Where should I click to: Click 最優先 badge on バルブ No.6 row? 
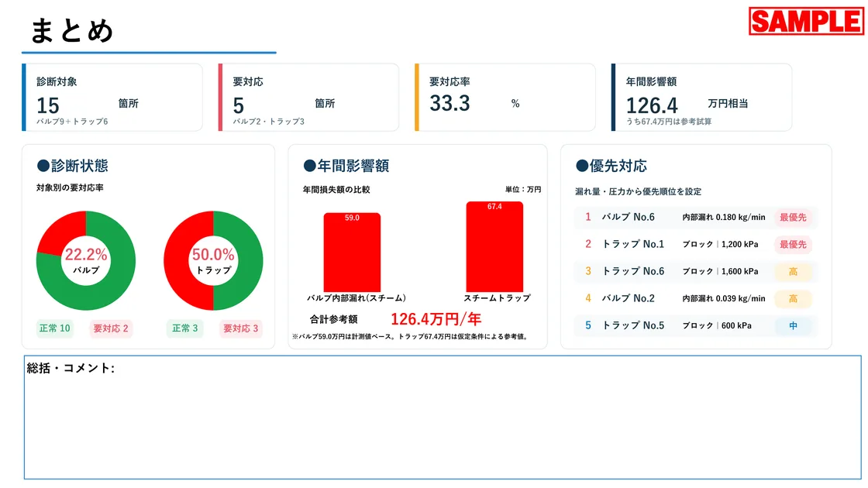point(793,218)
